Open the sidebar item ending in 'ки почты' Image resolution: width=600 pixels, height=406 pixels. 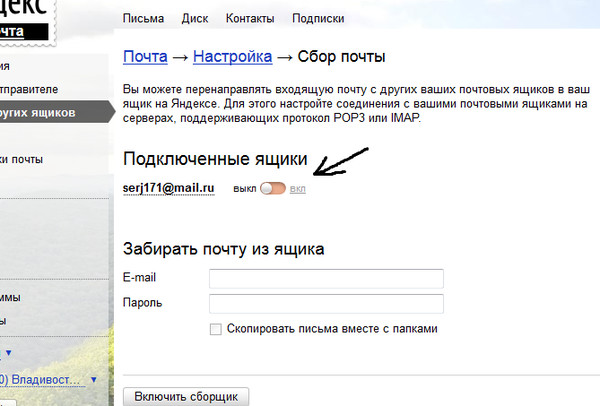coord(21,159)
